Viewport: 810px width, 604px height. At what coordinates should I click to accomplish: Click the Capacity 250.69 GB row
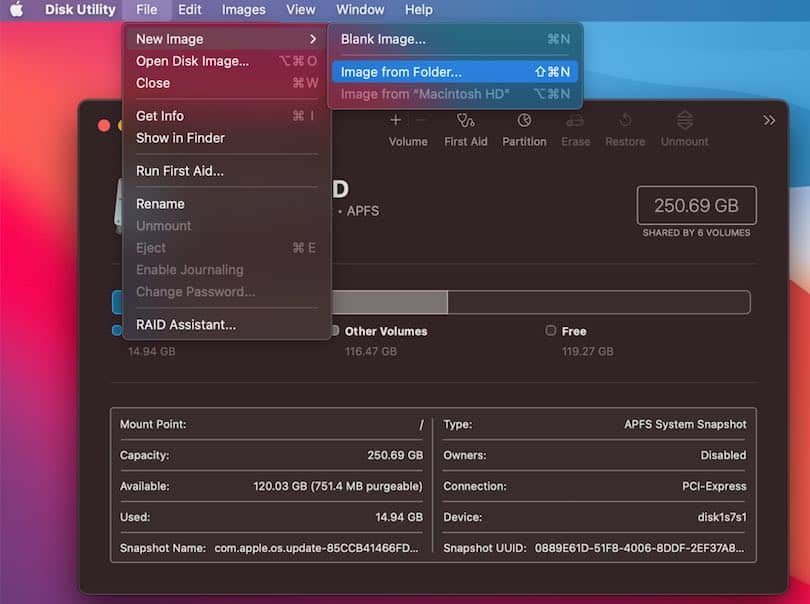272,455
